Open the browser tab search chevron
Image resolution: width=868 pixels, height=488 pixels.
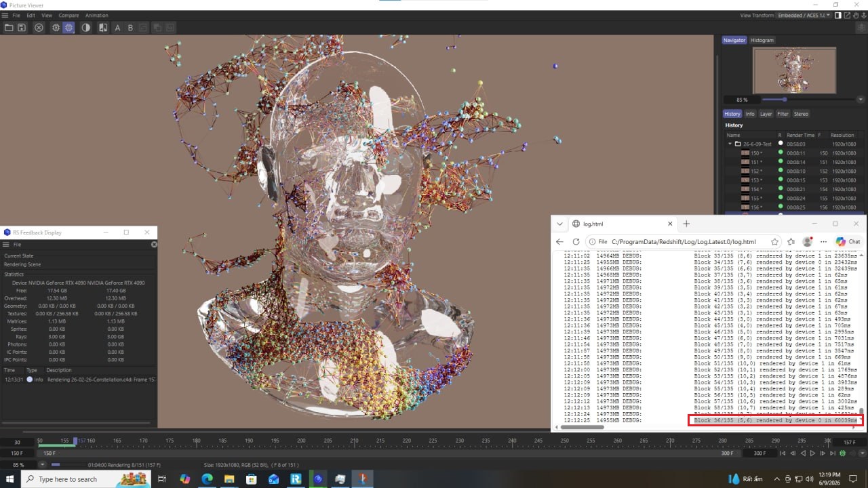[x=559, y=224]
